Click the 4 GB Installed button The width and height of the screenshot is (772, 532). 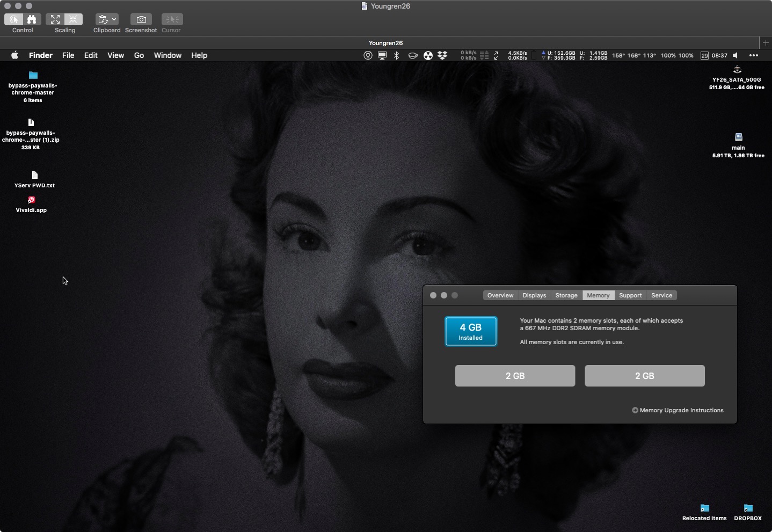(471, 331)
